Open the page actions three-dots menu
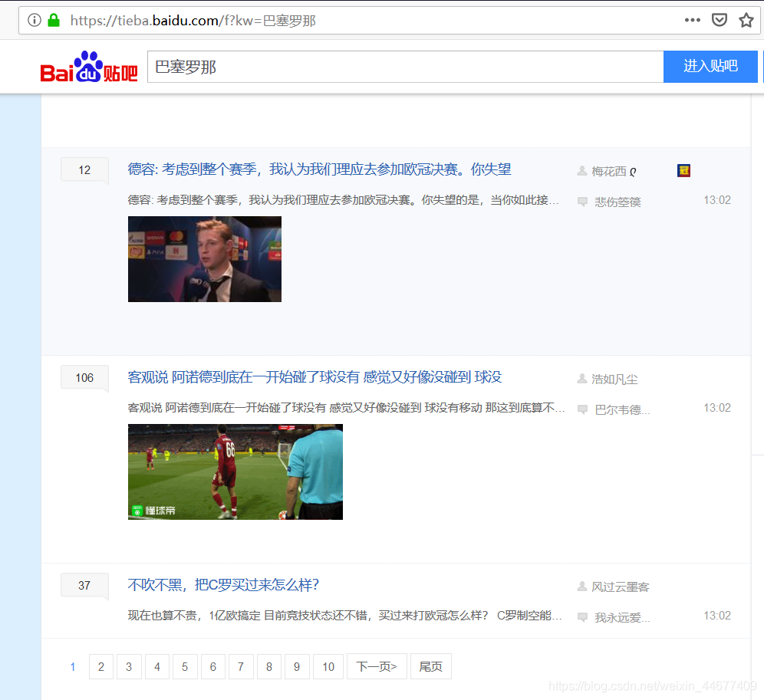This screenshot has height=700, width=764. (692, 20)
